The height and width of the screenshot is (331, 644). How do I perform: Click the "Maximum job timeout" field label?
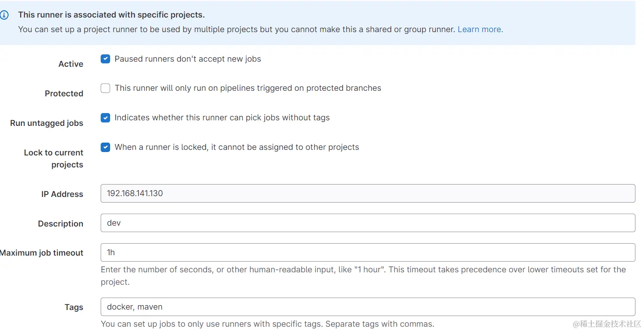(42, 253)
